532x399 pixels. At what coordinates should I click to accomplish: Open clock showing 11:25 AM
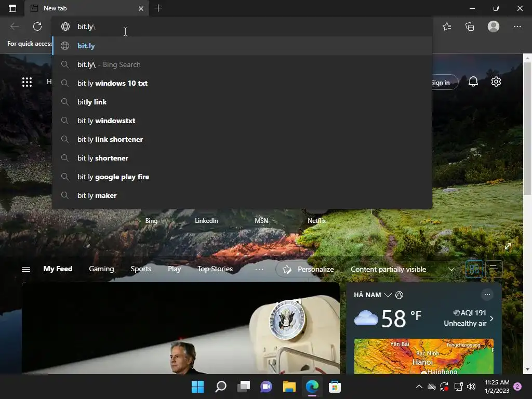(x=497, y=387)
